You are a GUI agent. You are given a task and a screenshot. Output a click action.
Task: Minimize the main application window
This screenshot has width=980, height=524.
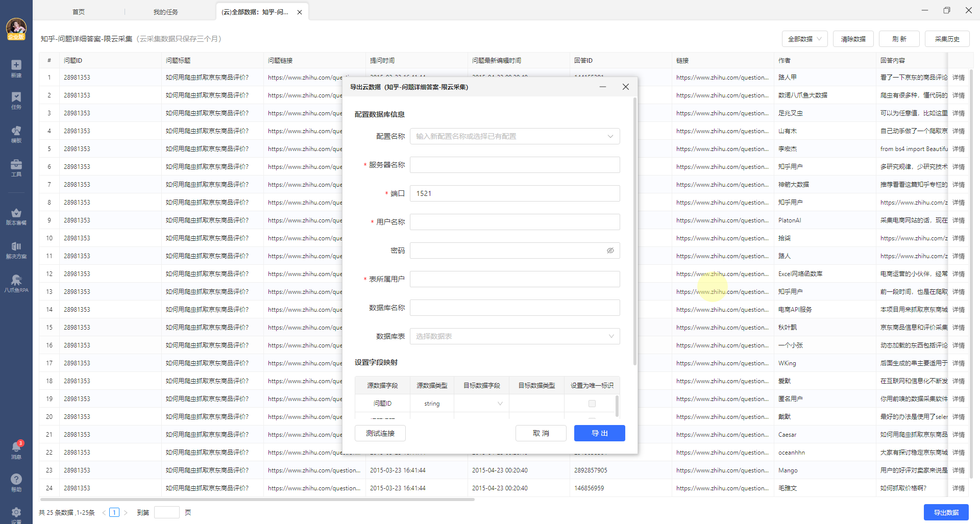coord(925,10)
